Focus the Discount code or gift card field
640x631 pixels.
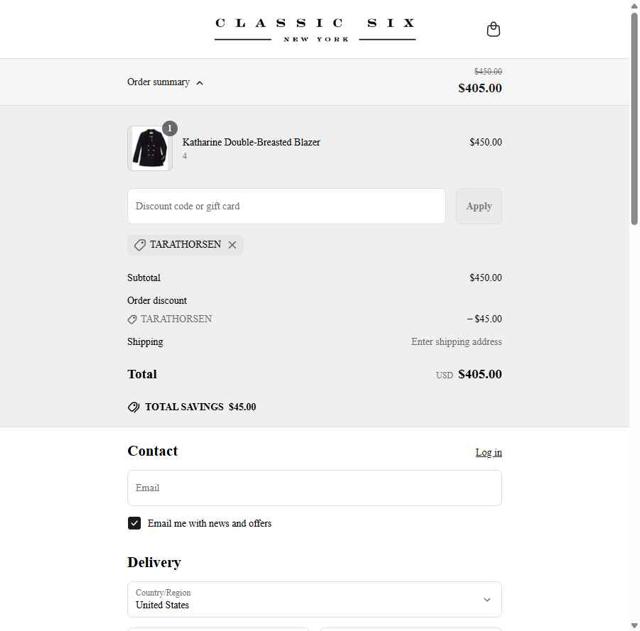(x=286, y=206)
